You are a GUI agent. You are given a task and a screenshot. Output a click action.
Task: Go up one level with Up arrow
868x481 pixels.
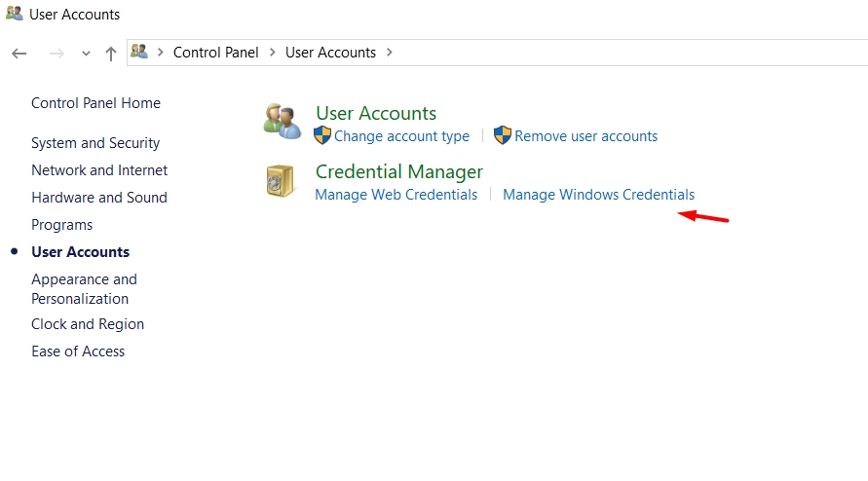[111, 54]
